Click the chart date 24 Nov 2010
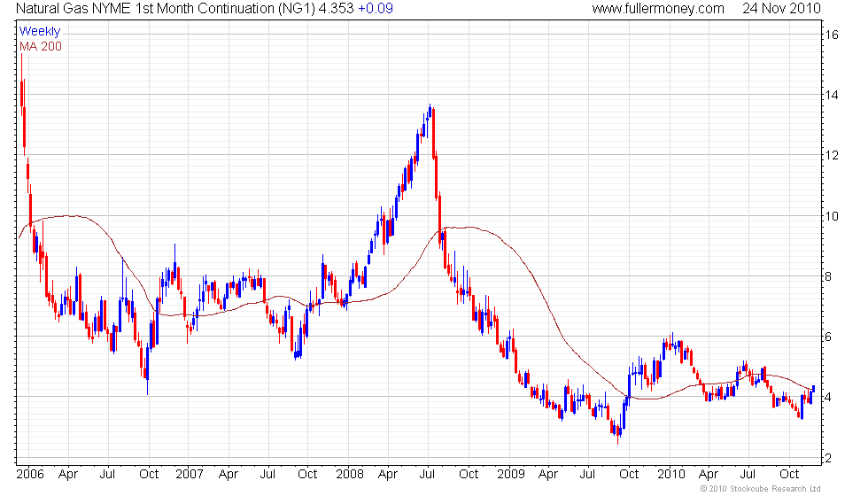Screen dimensions: 868x496 [x=781, y=9]
